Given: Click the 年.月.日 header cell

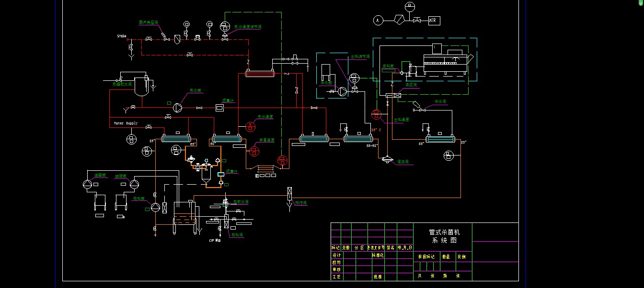Looking at the screenshot, I should [x=404, y=248].
